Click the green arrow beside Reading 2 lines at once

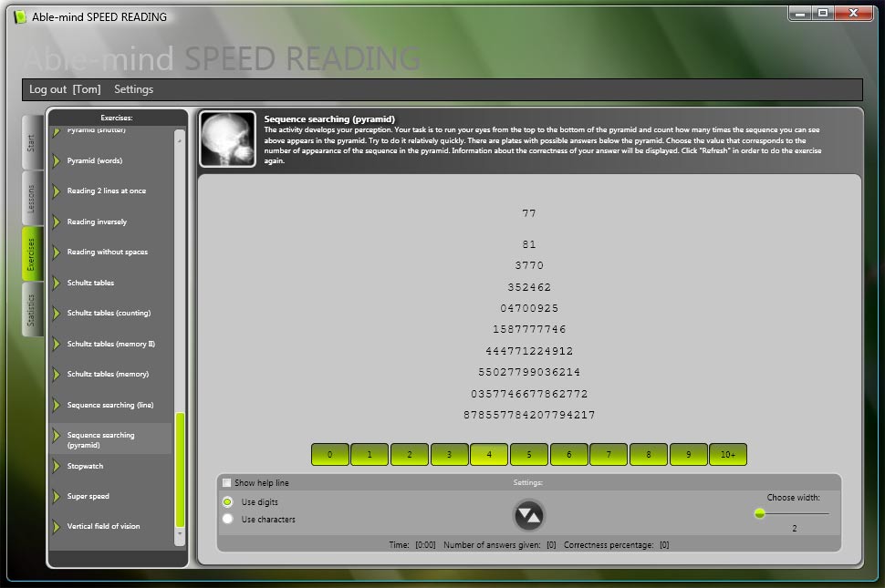coord(56,191)
